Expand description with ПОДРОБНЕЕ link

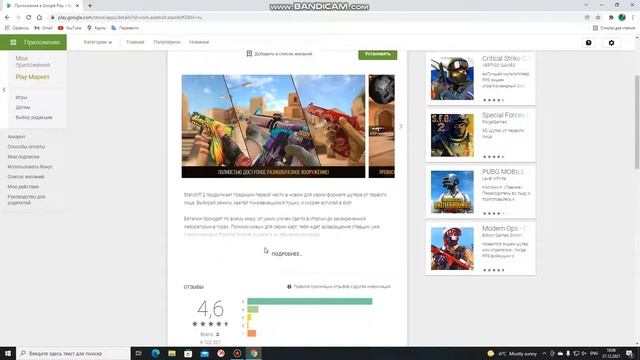(287, 254)
